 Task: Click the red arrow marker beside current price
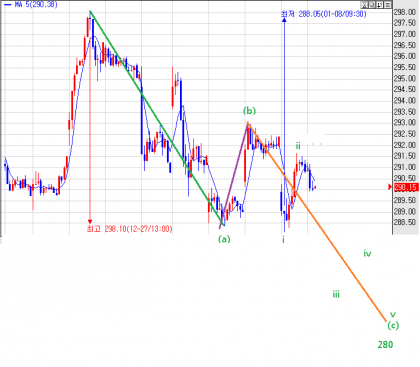[390, 187]
